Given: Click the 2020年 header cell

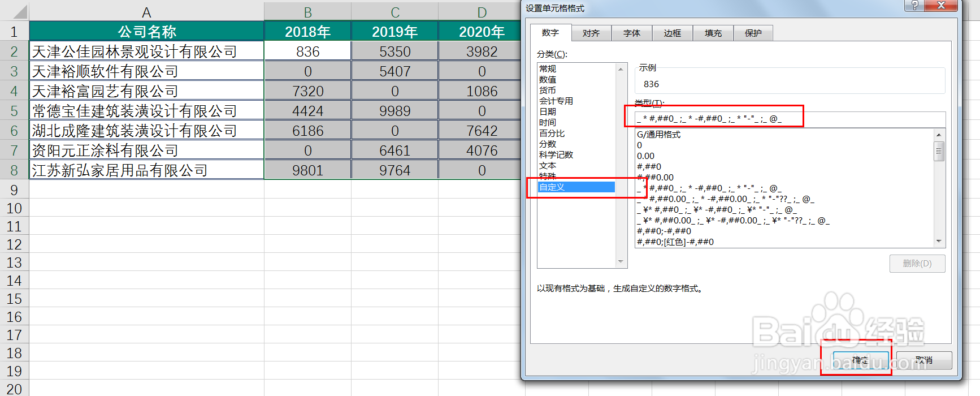Looking at the screenshot, I should (x=479, y=31).
